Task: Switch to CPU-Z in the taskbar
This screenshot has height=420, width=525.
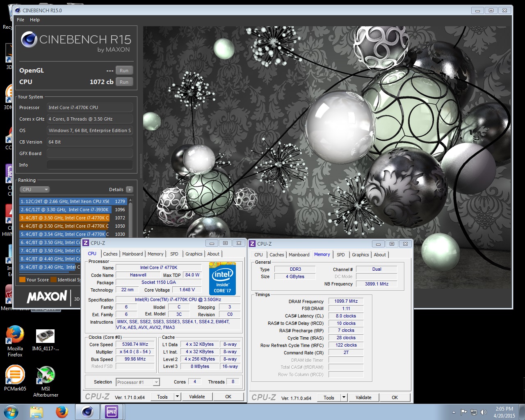Action: tap(112, 412)
